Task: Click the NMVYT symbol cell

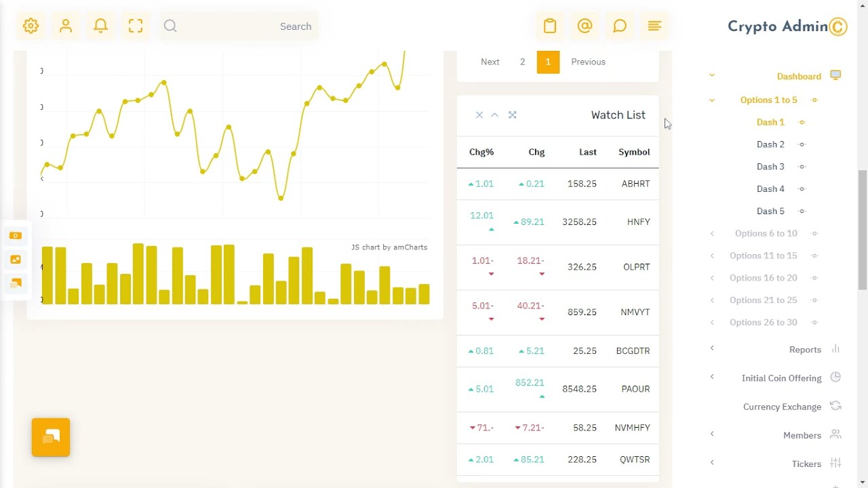Action: (635, 312)
